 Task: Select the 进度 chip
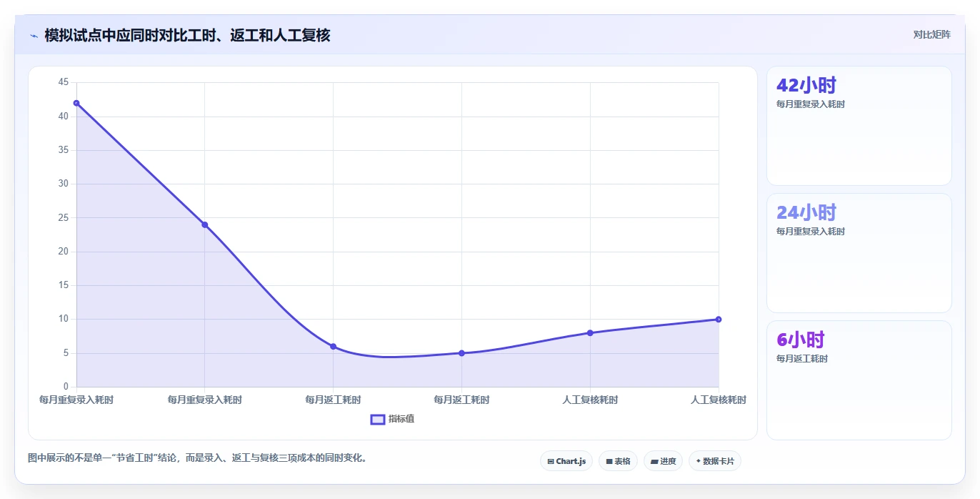pos(663,461)
